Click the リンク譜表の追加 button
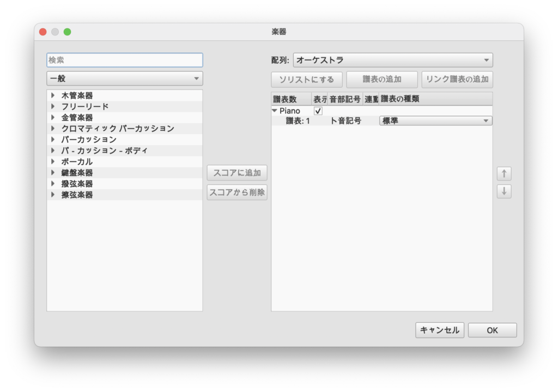558x392 pixels. pos(457,80)
